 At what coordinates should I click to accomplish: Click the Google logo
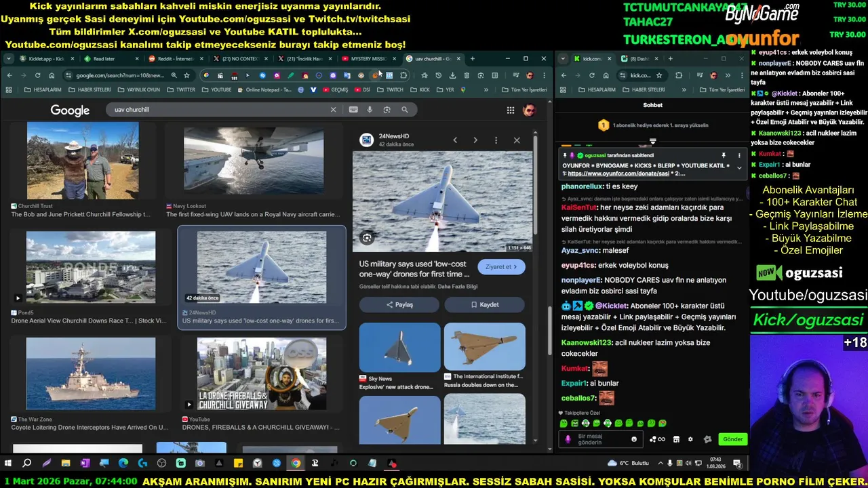click(70, 110)
